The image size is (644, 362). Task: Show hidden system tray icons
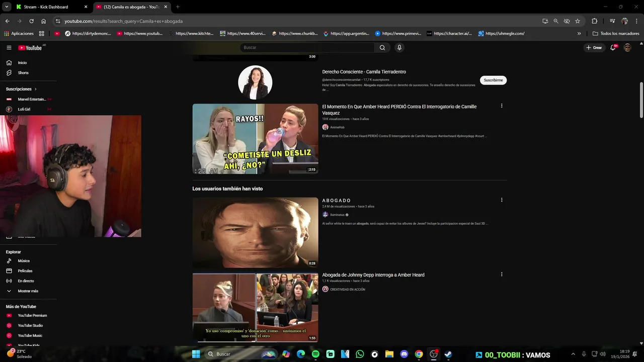(573, 354)
